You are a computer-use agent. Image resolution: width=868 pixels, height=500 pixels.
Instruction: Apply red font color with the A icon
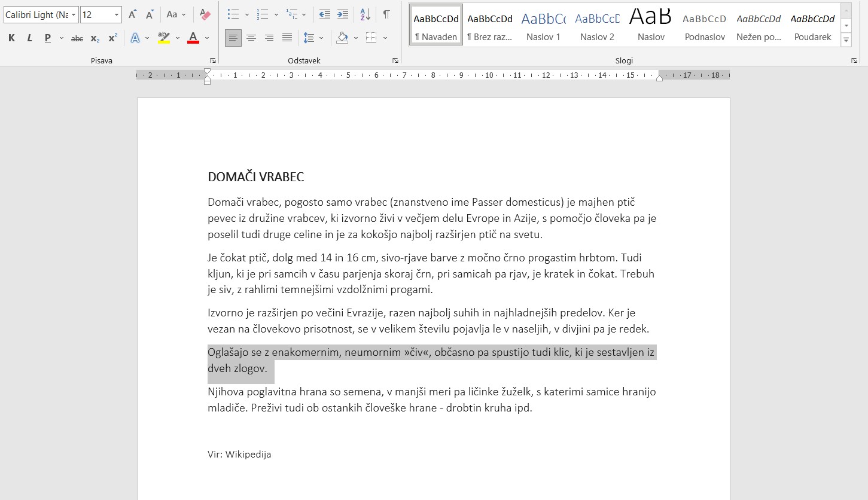[x=193, y=38]
